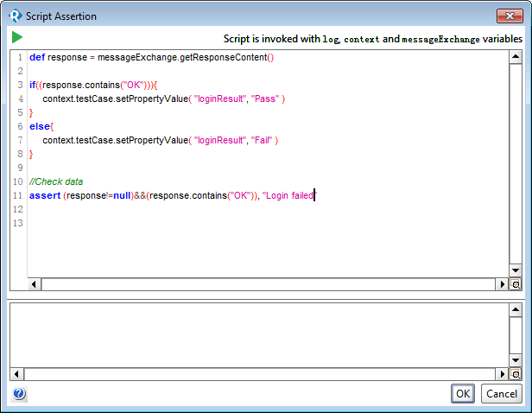This screenshot has width=532, height=413.
Task: Click 'null' keyword in assert line
Action: pos(122,195)
